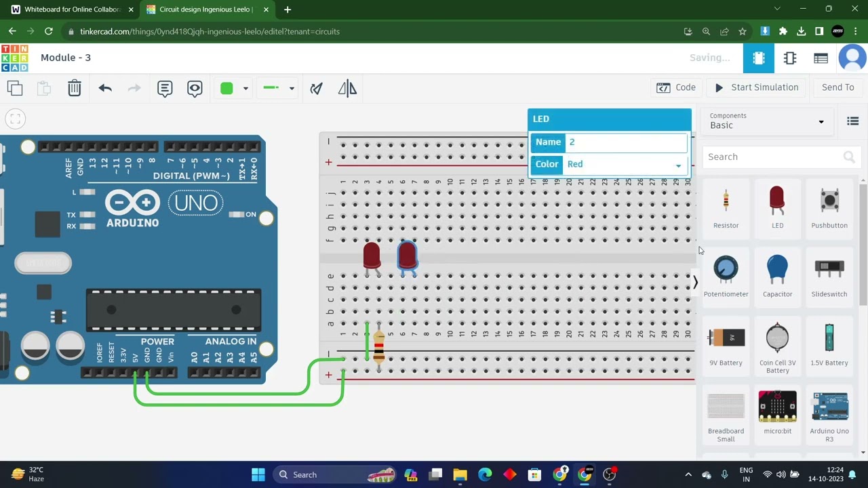
Task: Select the Resistor component
Action: (x=726, y=208)
